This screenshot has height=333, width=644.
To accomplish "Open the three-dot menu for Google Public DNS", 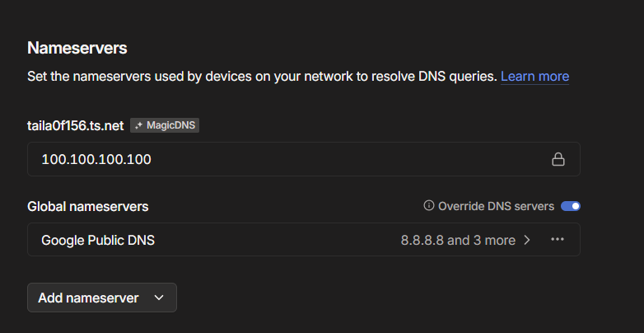I will pyautogui.click(x=558, y=240).
